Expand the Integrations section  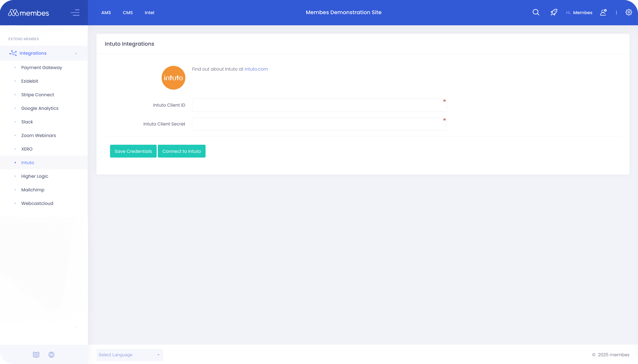75,53
